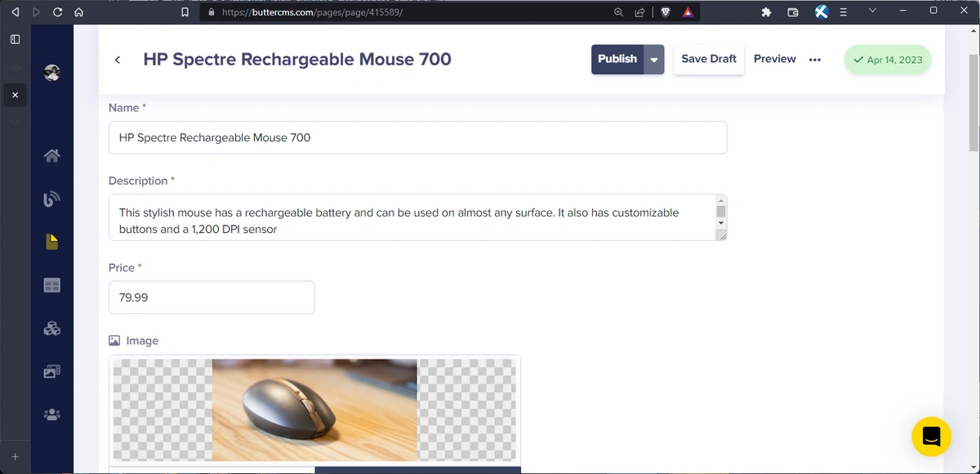Click the browser Forward navigation arrow

pyautogui.click(x=36, y=12)
